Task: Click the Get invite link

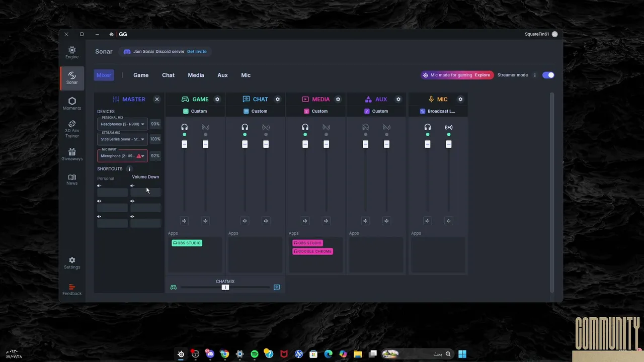Action: 197,51
